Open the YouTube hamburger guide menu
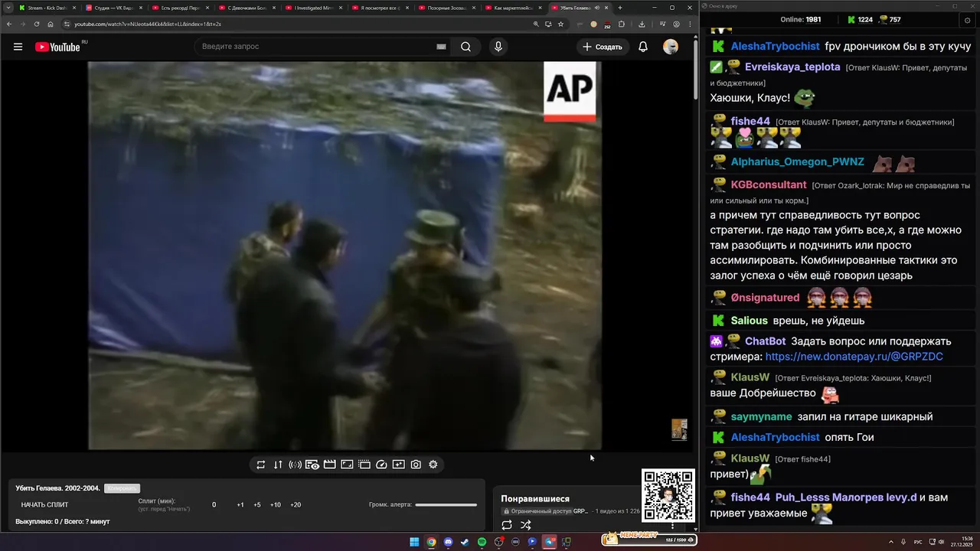Image resolution: width=980 pixels, height=551 pixels. tap(18, 47)
